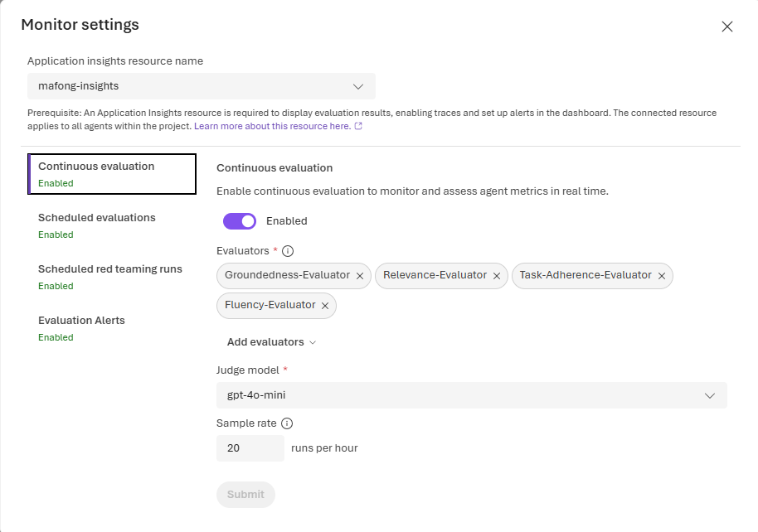
Task: Click the external link icon after the learn more link
Action: pos(357,126)
